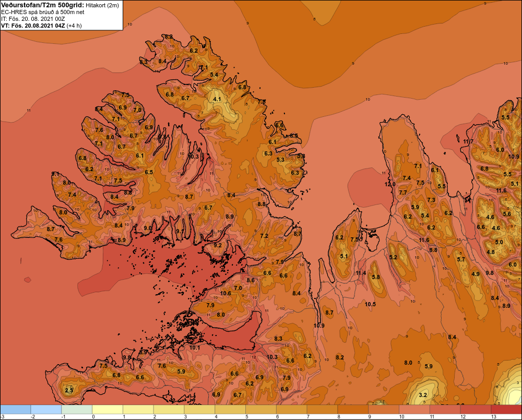Click the '9.2' temperature value on map

coord(217,245)
